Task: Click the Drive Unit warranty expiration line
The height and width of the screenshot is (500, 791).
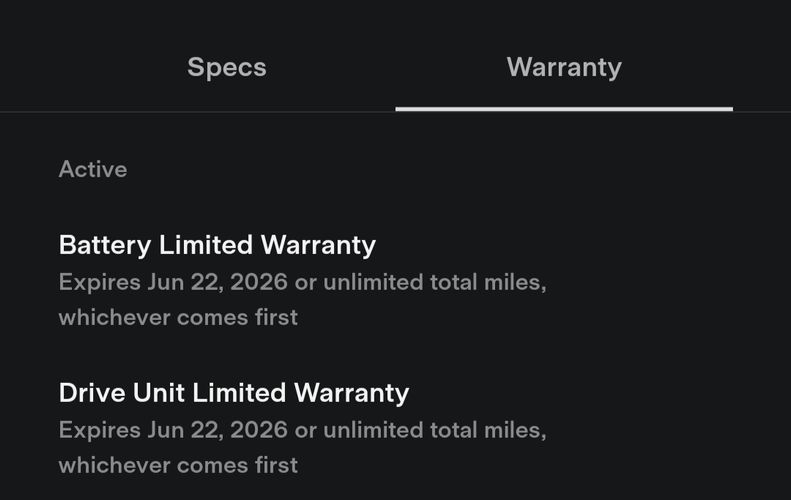Action: click(303, 430)
